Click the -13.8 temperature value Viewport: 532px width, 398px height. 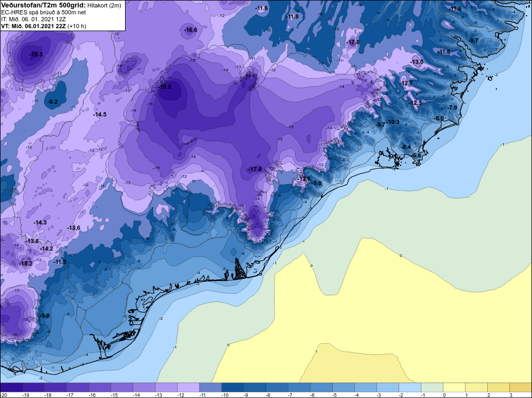click(32, 241)
